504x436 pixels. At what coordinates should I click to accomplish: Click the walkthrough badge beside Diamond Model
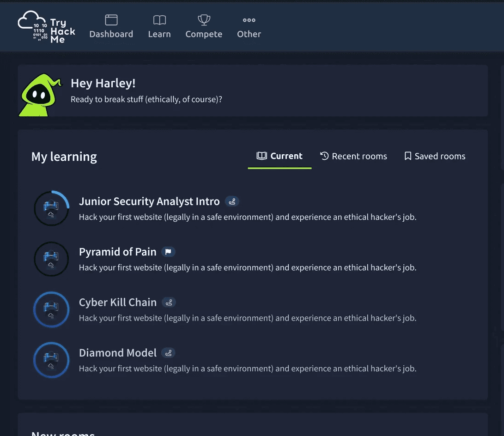point(168,353)
